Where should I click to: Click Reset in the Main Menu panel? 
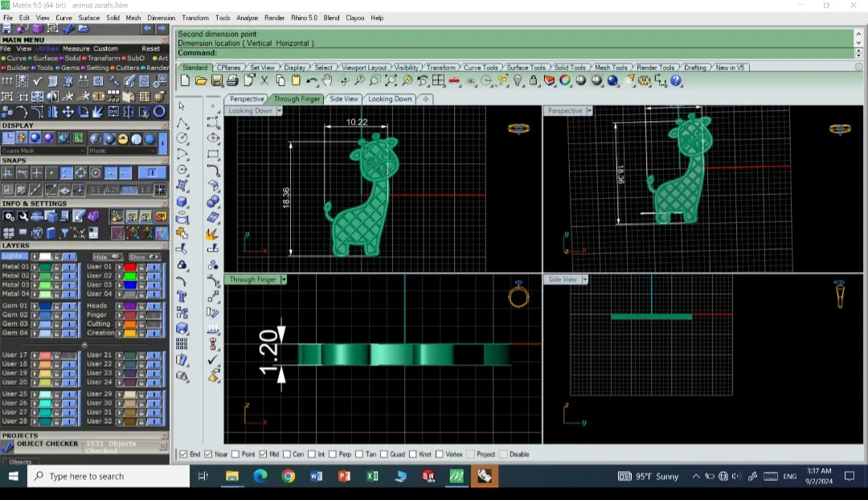pos(150,49)
